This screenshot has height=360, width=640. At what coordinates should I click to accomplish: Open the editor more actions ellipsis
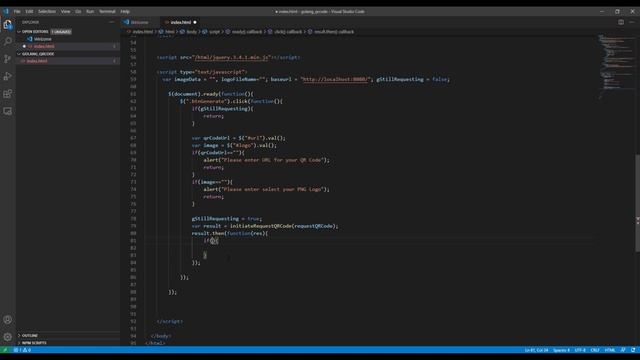(632, 22)
